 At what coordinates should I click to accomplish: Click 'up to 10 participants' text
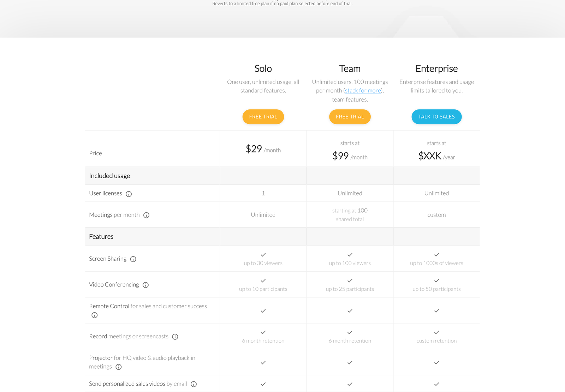pos(263,289)
